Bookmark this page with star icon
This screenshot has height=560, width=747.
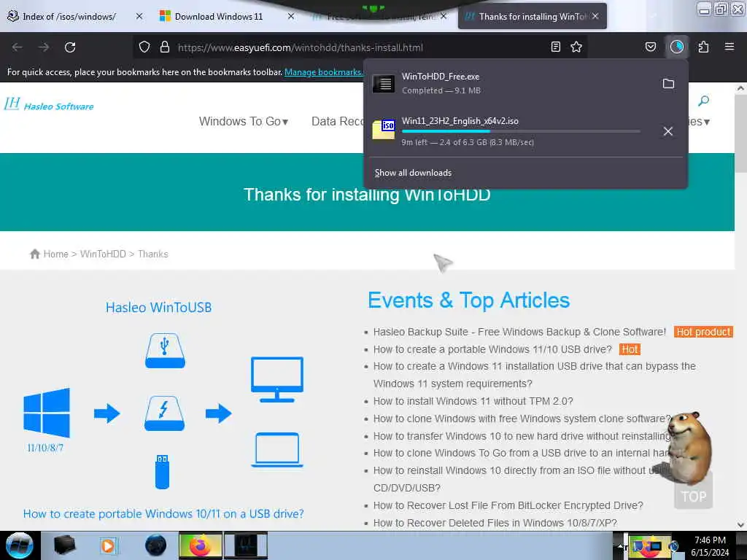(x=576, y=47)
